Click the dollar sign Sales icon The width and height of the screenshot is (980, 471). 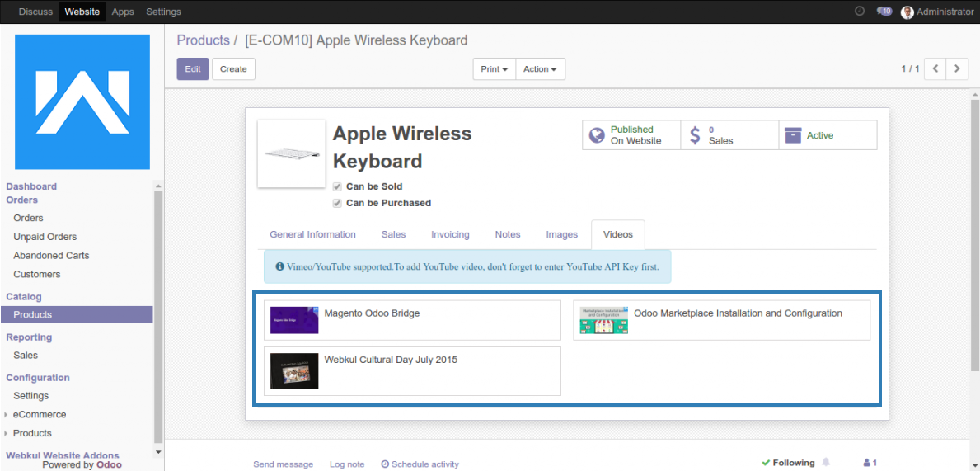point(695,135)
